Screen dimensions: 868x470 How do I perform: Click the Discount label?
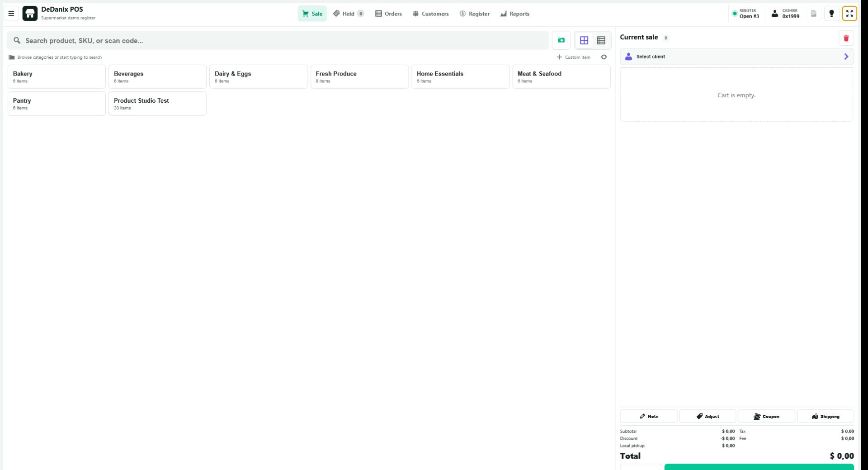[629, 439]
